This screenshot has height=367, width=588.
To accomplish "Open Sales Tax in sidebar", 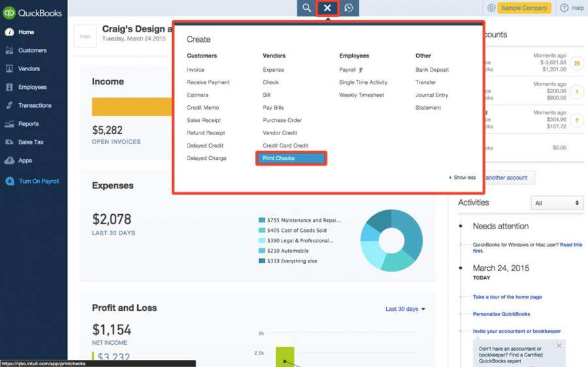I will click(x=31, y=142).
